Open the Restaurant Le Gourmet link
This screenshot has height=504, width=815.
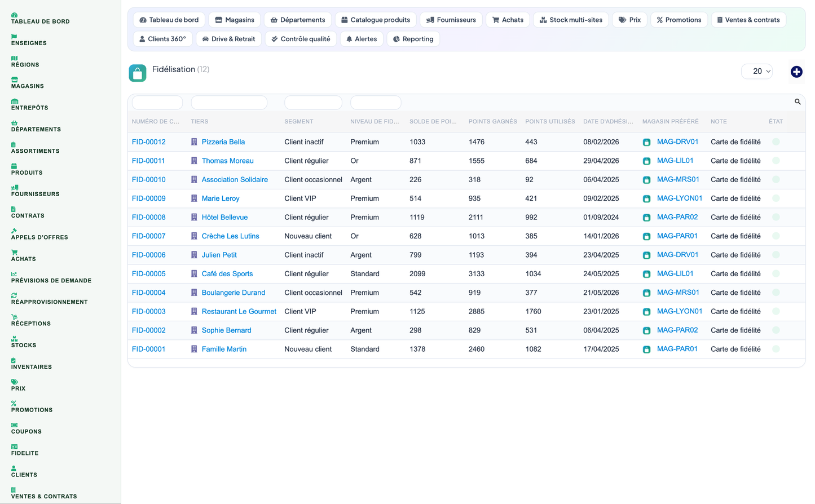239,311
